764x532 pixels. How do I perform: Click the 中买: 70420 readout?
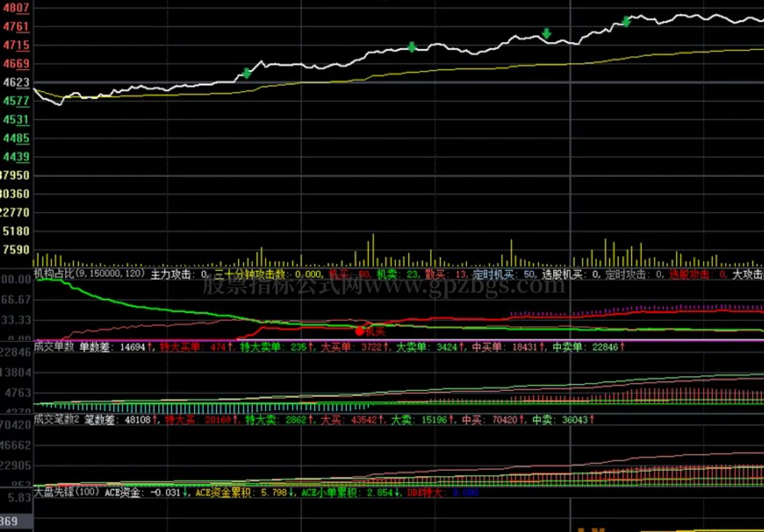[494, 419]
